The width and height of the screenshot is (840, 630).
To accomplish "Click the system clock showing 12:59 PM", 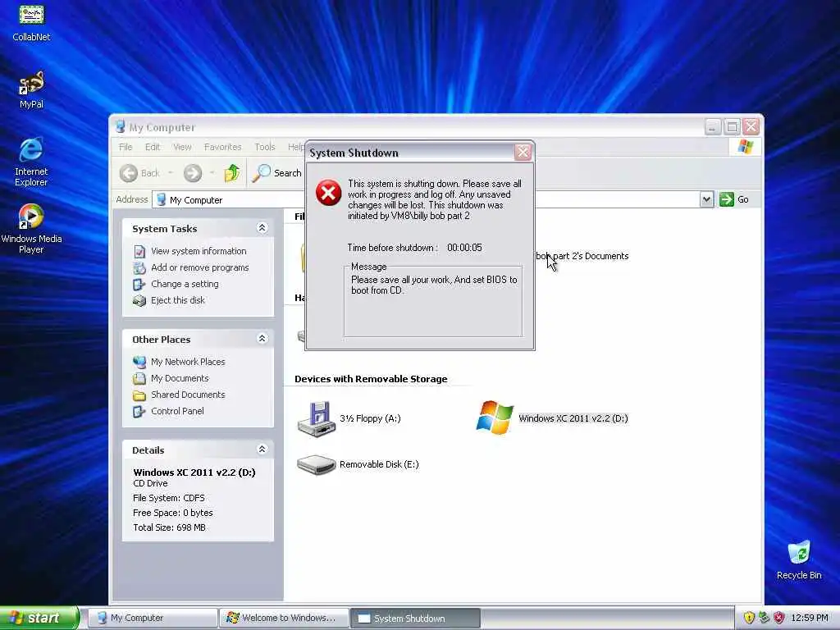I will 810,618.
